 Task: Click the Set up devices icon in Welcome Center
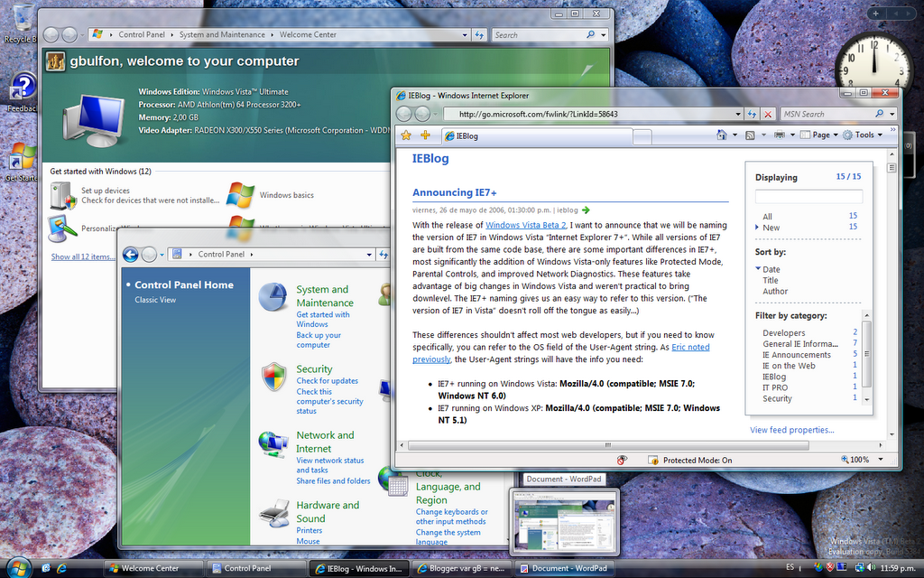tap(64, 196)
